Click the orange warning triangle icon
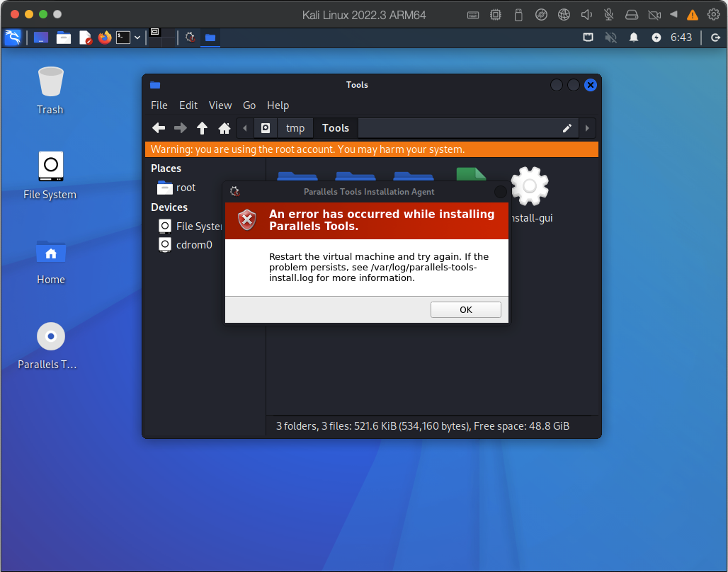 (693, 15)
